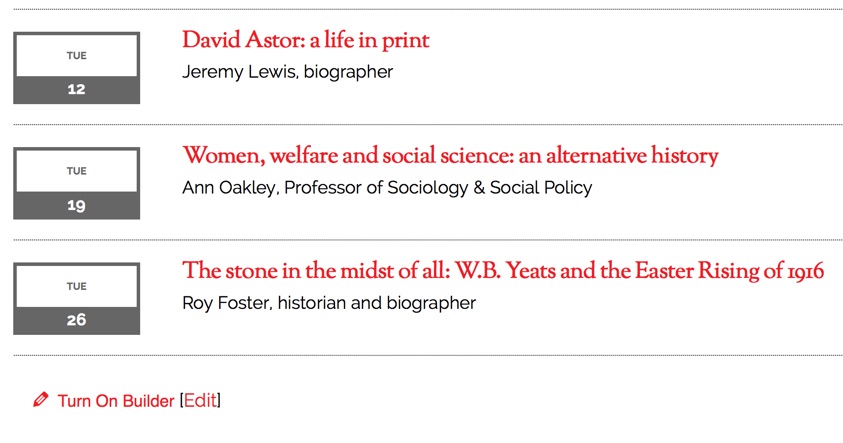Image resolution: width=843 pixels, height=443 pixels.
Task: Click the TUE label above date 26
Action: pyautogui.click(x=76, y=286)
